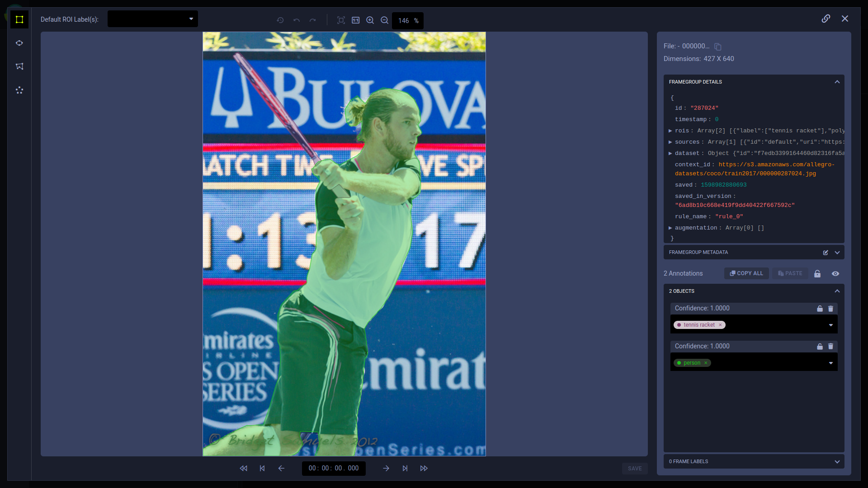Click the zoom out magnifier icon
Image resolution: width=868 pixels, height=488 pixels.
[x=384, y=20]
